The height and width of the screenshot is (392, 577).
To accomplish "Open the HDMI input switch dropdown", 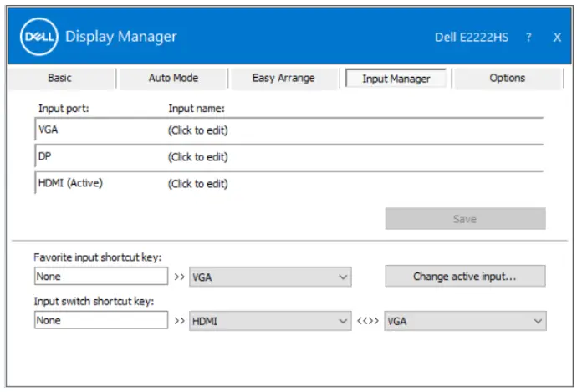I will point(270,321).
